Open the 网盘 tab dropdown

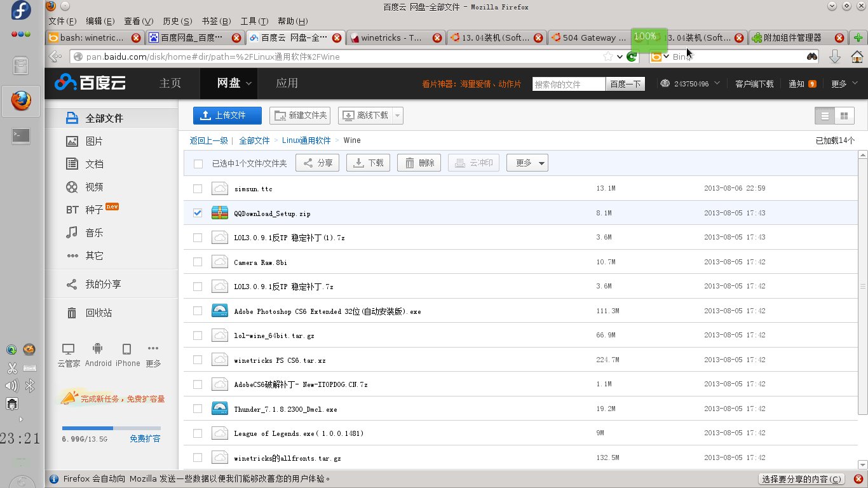tap(248, 83)
